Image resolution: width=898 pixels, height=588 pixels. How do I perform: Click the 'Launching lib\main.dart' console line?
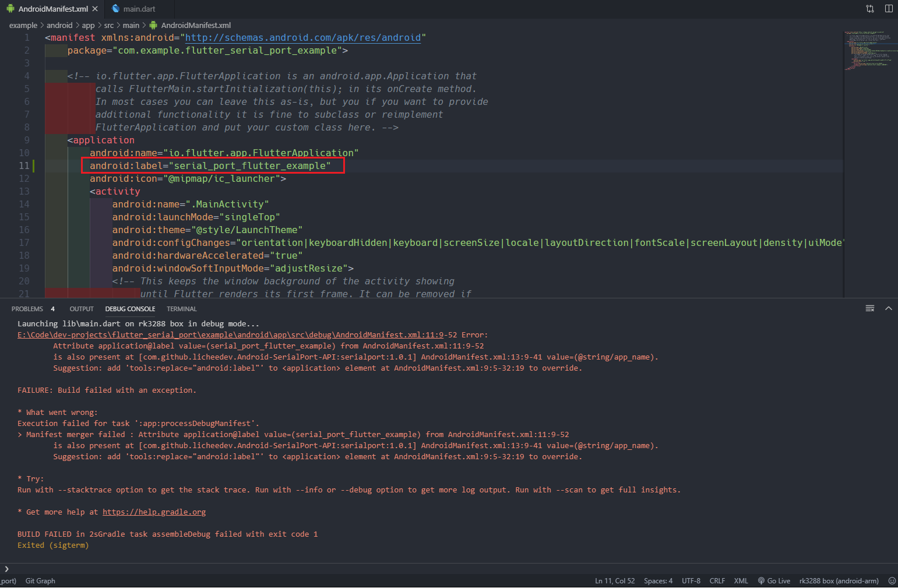138,324
